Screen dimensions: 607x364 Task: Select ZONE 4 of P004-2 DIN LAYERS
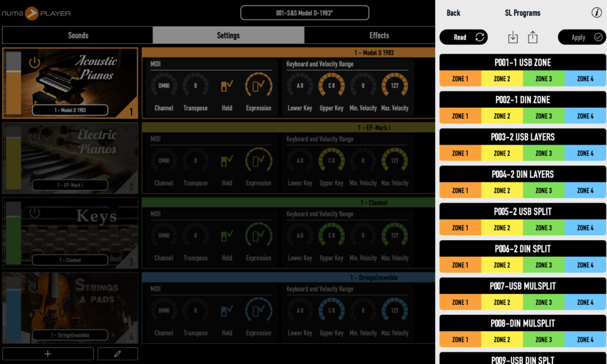[585, 190]
